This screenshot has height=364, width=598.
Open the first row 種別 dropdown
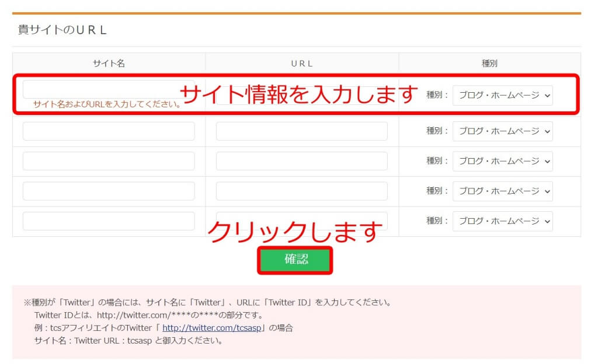(x=502, y=95)
